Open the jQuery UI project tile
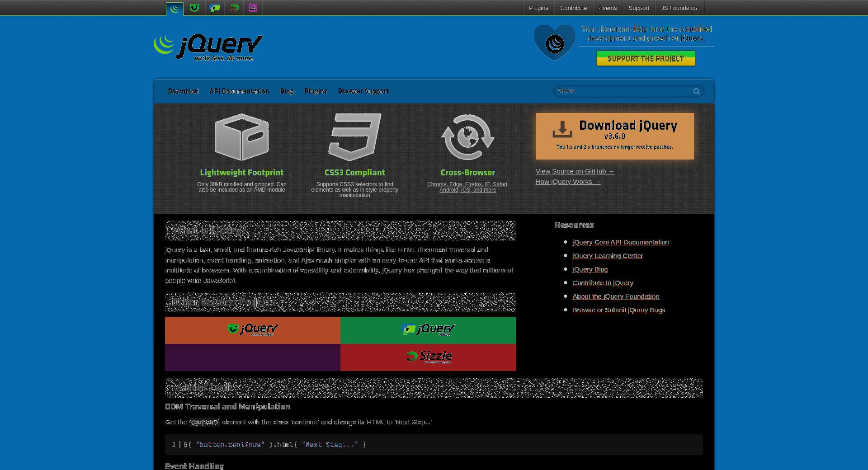 [x=253, y=330]
